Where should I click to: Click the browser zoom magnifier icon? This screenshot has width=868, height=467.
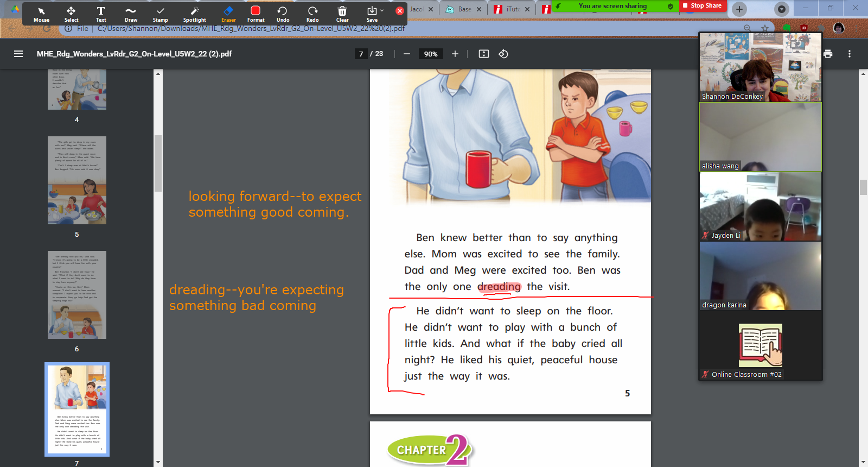pyautogui.click(x=748, y=28)
